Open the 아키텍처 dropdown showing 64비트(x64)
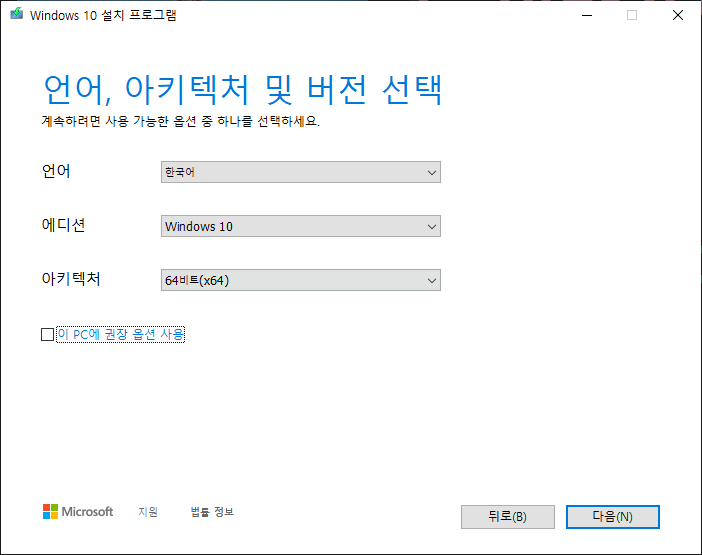 [x=301, y=280]
